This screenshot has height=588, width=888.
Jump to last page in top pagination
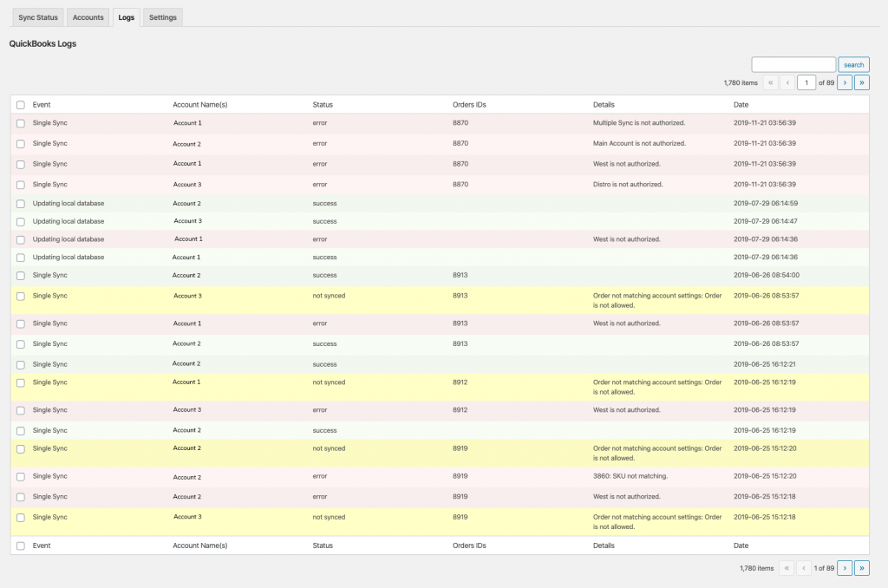click(x=861, y=82)
